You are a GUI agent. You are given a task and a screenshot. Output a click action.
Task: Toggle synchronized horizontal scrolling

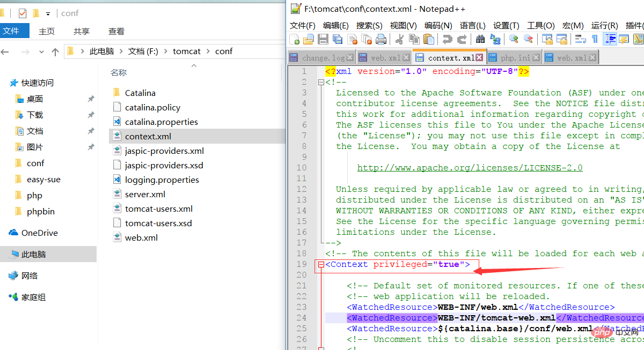click(x=561, y=39)
